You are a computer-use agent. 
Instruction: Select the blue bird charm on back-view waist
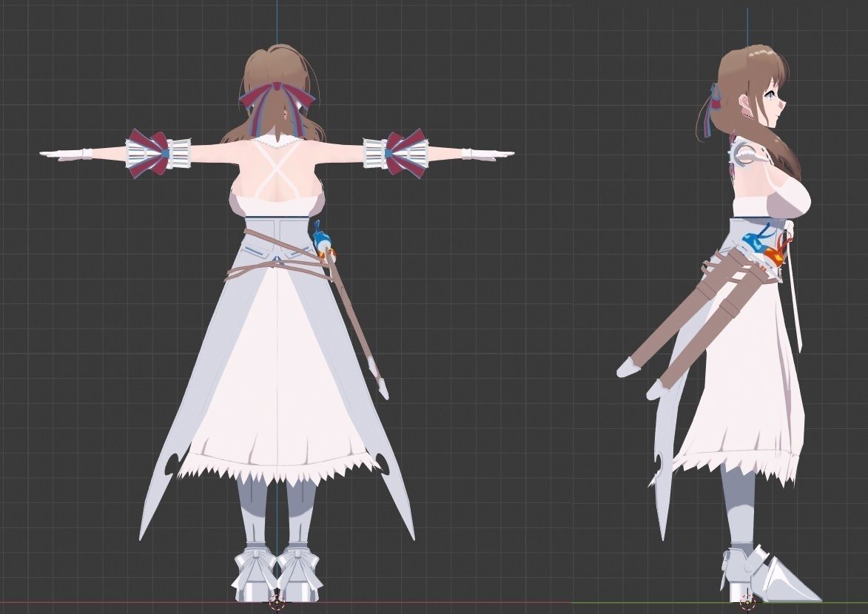point(320,237)
